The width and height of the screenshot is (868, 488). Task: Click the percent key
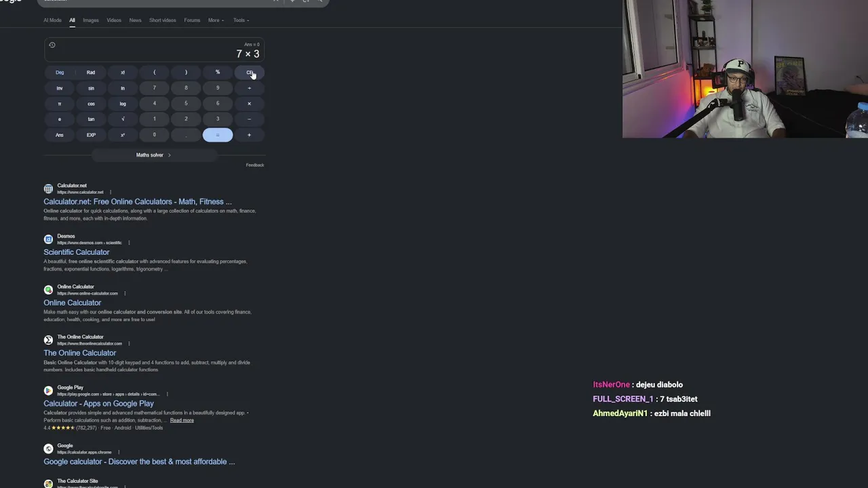click(218, 73)
